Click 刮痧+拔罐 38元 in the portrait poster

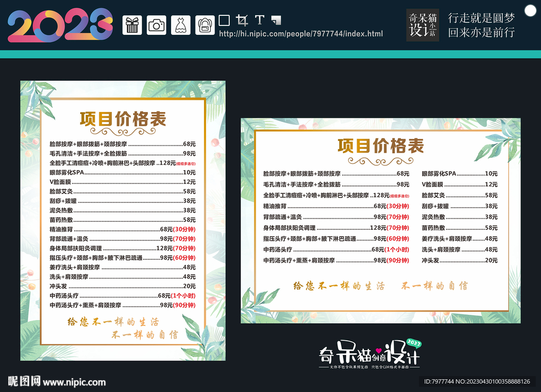[123, 201]
